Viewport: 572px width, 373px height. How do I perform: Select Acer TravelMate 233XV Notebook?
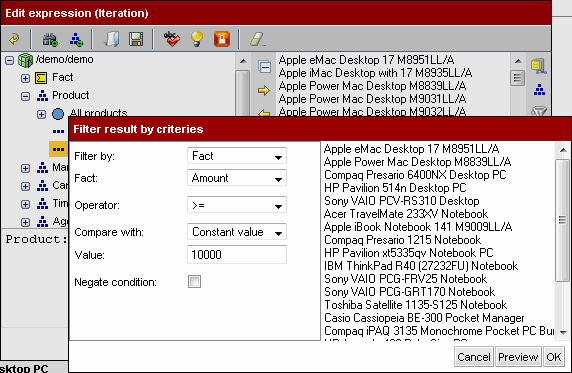pyautogui.click(x=406, y=214)
